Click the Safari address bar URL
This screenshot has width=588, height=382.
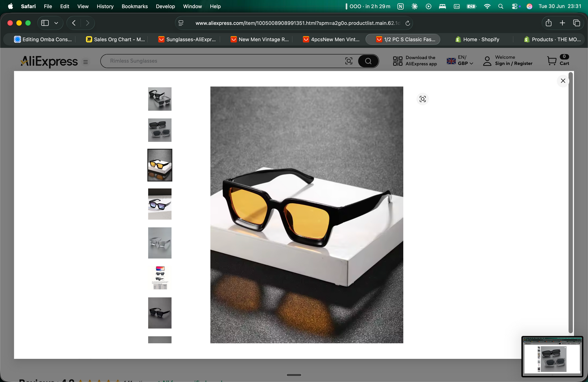(x=297, y=23)
